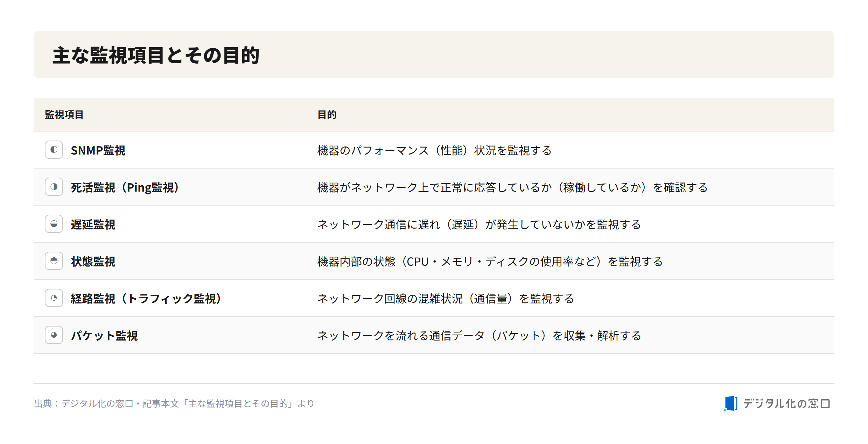
Task: Select the パケット監視 row label
Action: click(x=104, y=336)
